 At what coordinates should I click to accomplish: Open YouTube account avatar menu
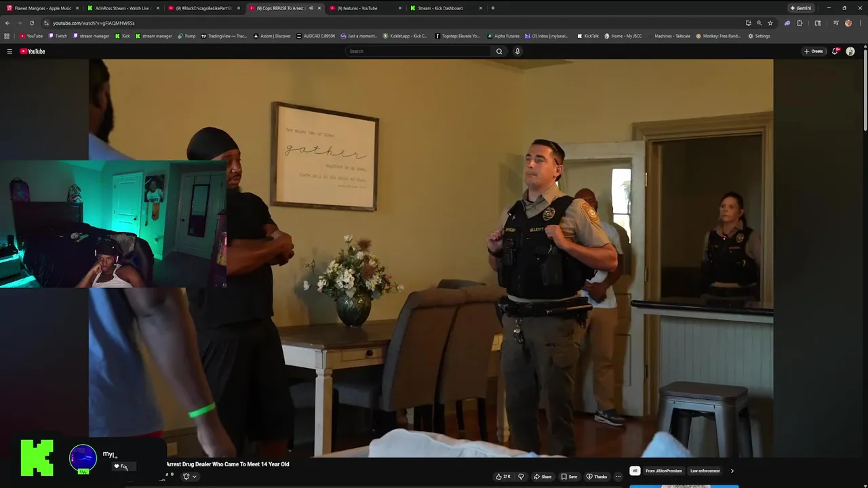pos(850,52)
